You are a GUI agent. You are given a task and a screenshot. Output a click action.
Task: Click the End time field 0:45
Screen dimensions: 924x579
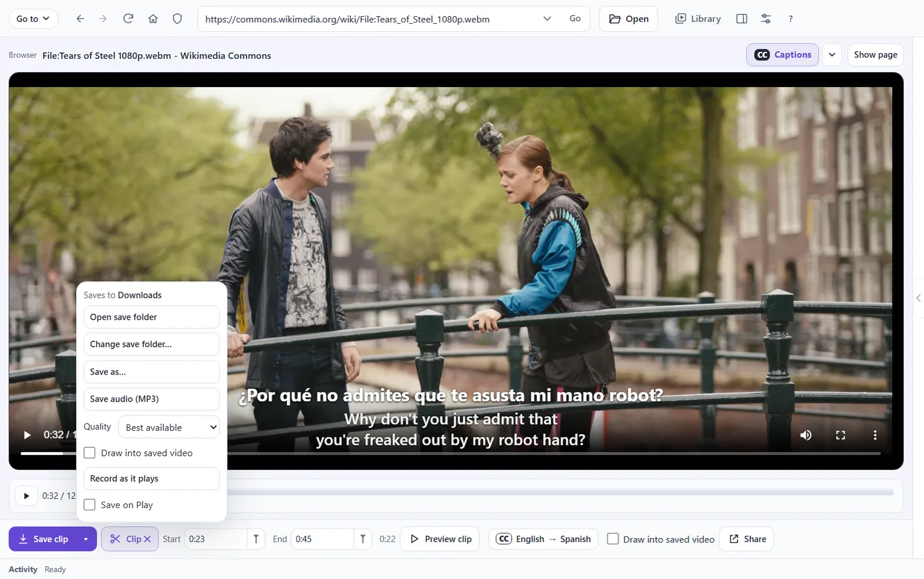point(322,539)
